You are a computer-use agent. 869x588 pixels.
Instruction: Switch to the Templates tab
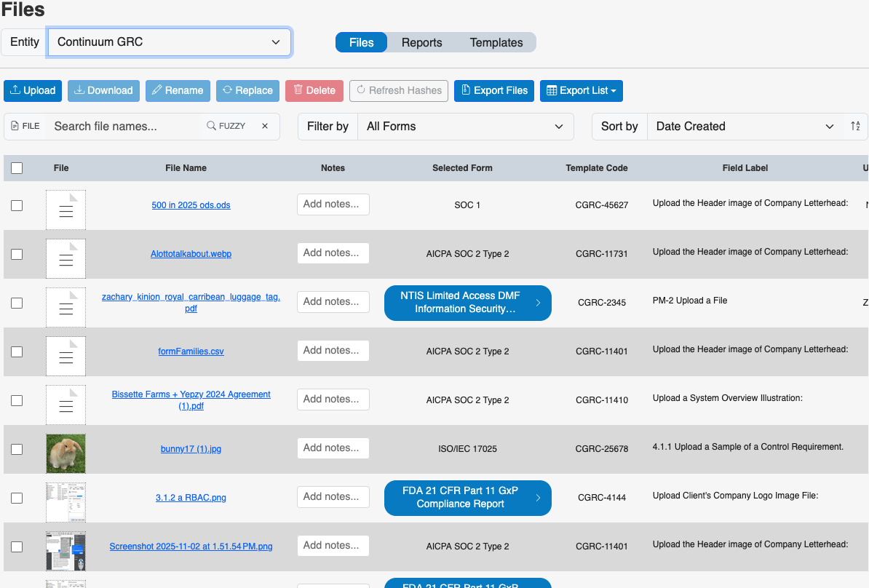(x=496, y=42)
